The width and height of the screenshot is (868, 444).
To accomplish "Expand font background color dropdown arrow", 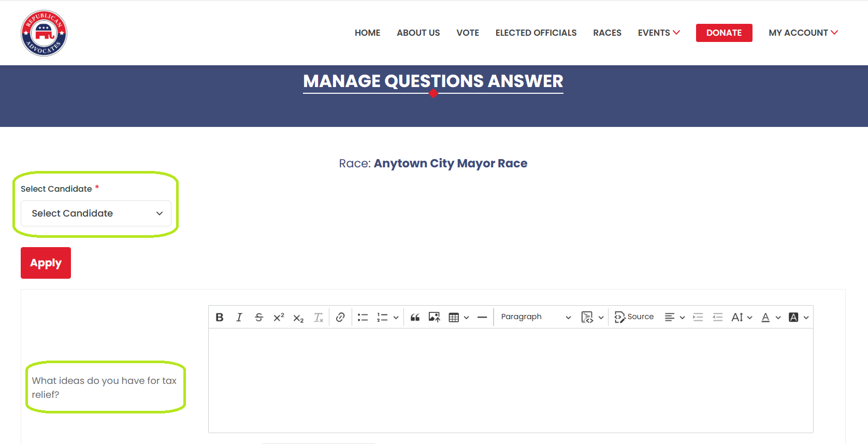I will pyautogui.click(x=806, y=317).
